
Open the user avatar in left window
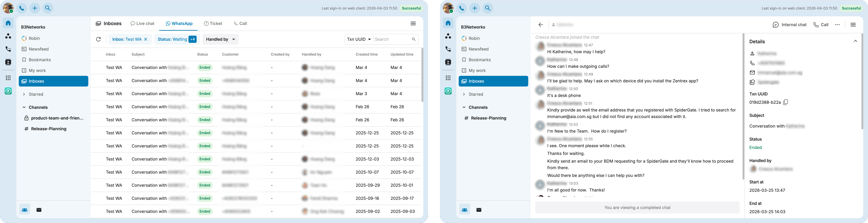pos(8,8)
